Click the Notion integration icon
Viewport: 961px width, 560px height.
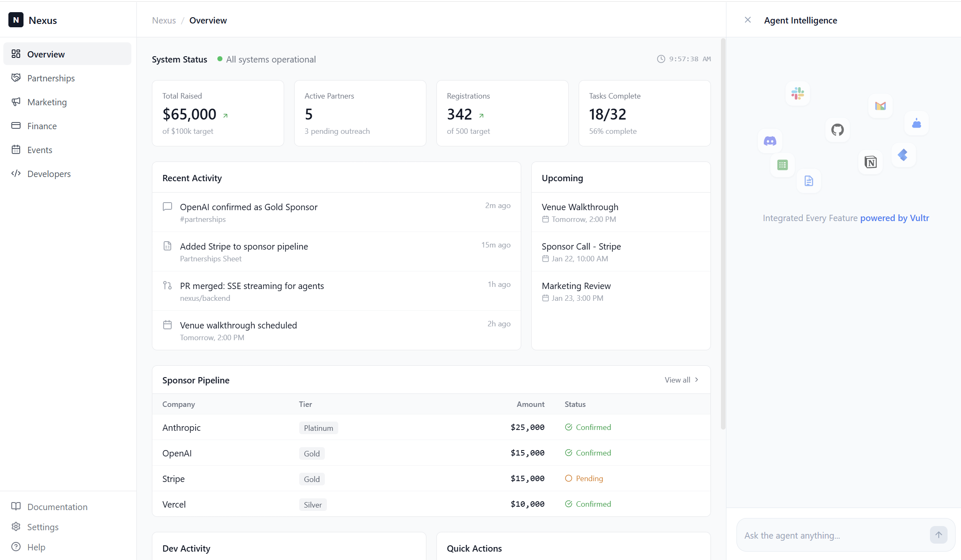pyautogui.click(x=870, y=162)
